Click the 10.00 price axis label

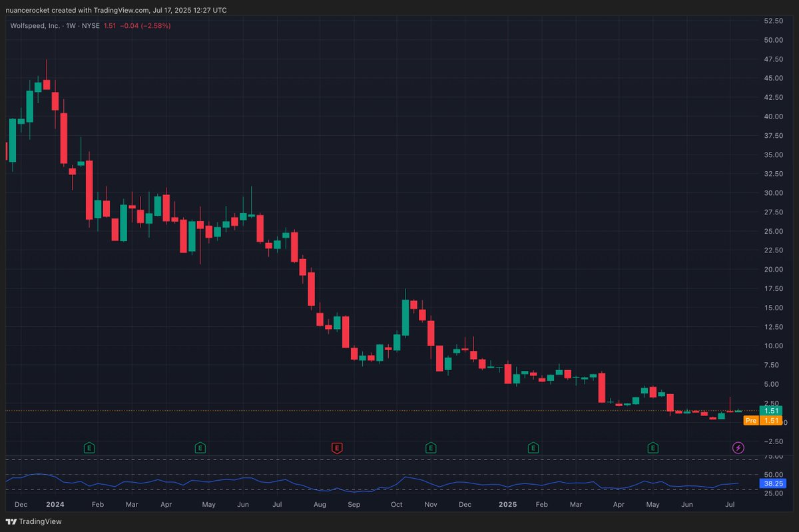click(x=774, y=346)
